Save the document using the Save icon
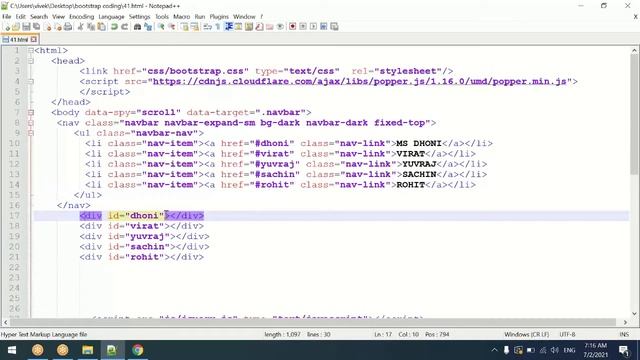Screen dimensions: 640x360 tap(26, 27)
